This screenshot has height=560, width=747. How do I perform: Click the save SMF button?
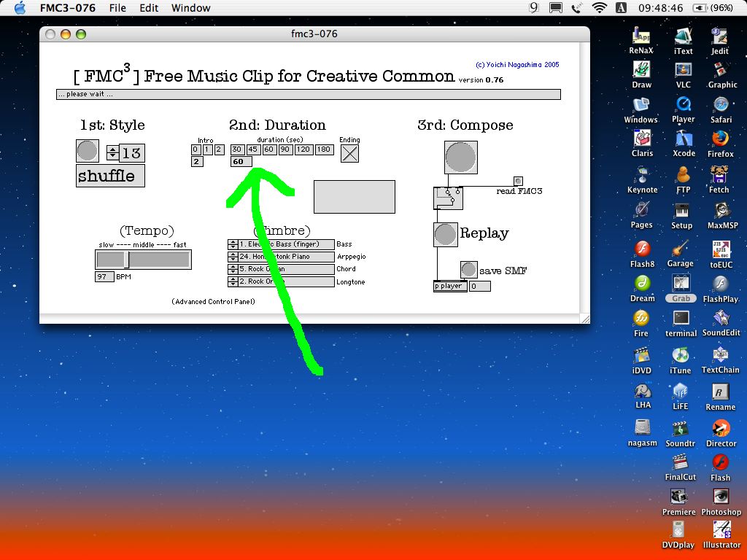pos(469,270)
